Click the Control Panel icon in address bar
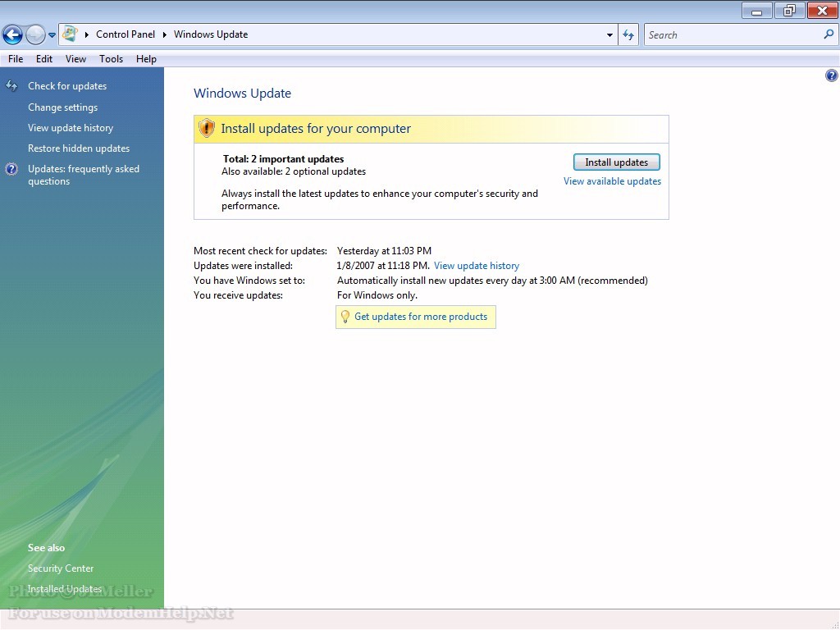The image size is (840, 630). pyautogui.click(x=70, y=34)
